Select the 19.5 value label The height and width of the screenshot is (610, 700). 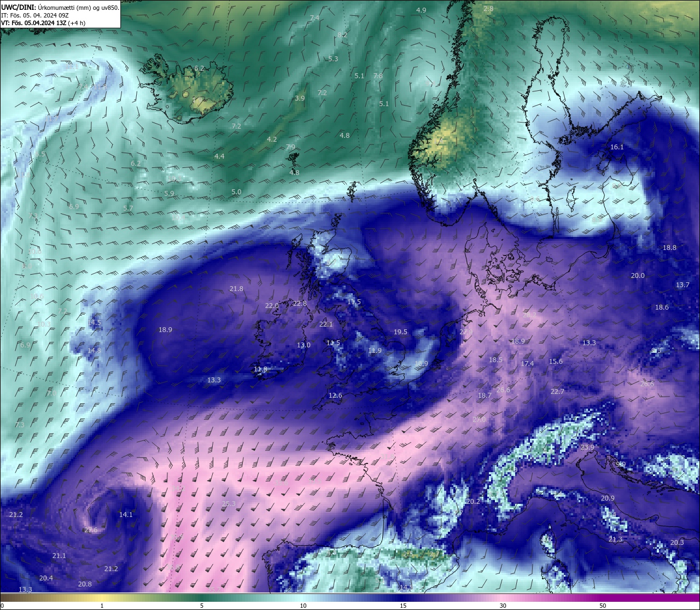pos(400,332)
